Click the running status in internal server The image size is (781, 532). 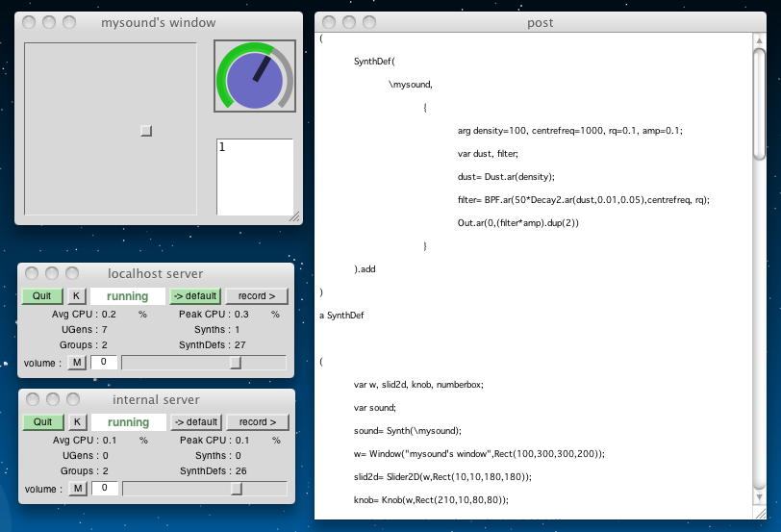(x=129, y=422)
